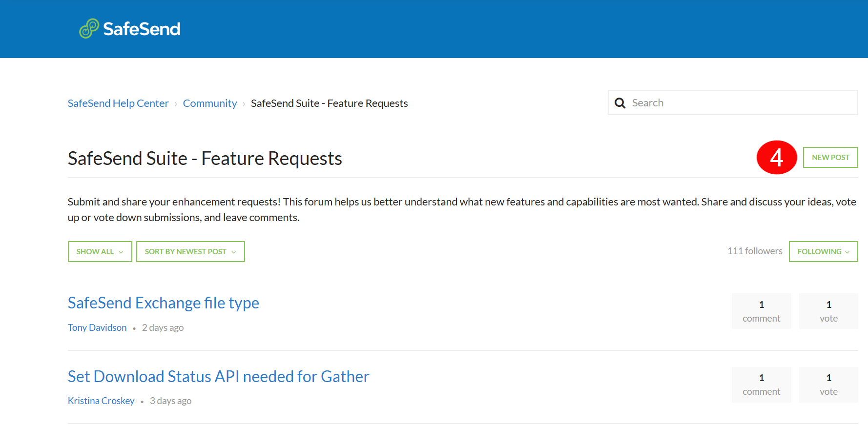Viewport: 868px width, 427px height.
Task: Click comment count for SafeSend Exchange post
Action: click(762, 311)
